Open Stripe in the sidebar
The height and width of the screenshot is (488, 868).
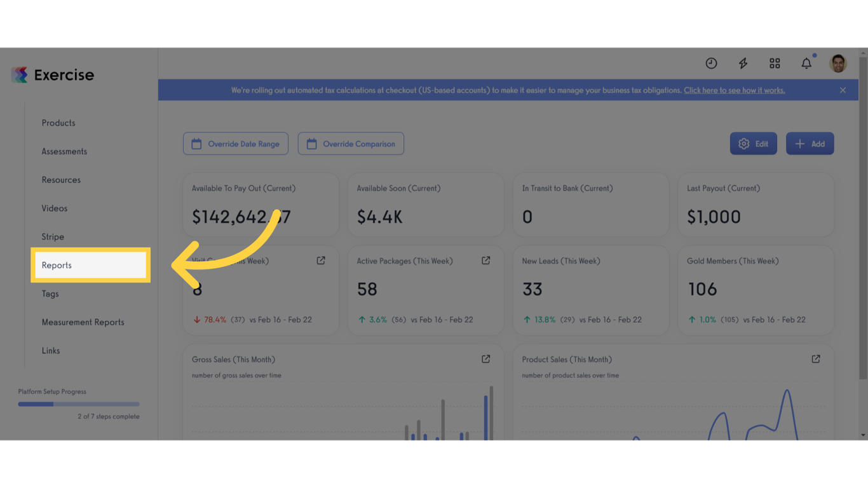point(53,237)
